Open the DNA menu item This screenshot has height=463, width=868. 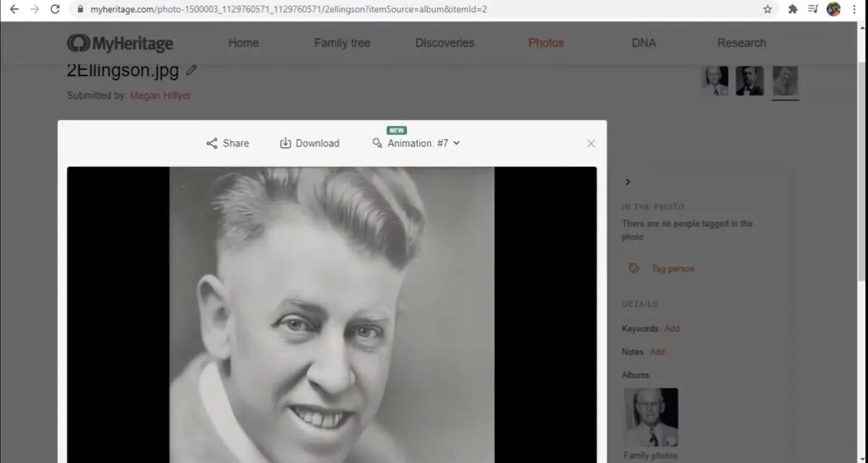click(644, 43)
